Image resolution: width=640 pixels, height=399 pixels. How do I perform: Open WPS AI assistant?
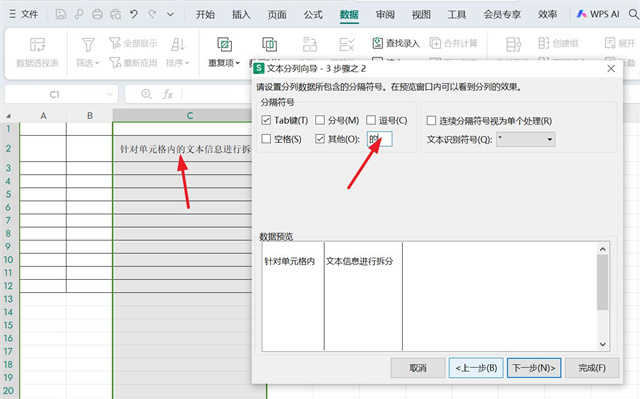pyautogui.click(x=598, y=14)
